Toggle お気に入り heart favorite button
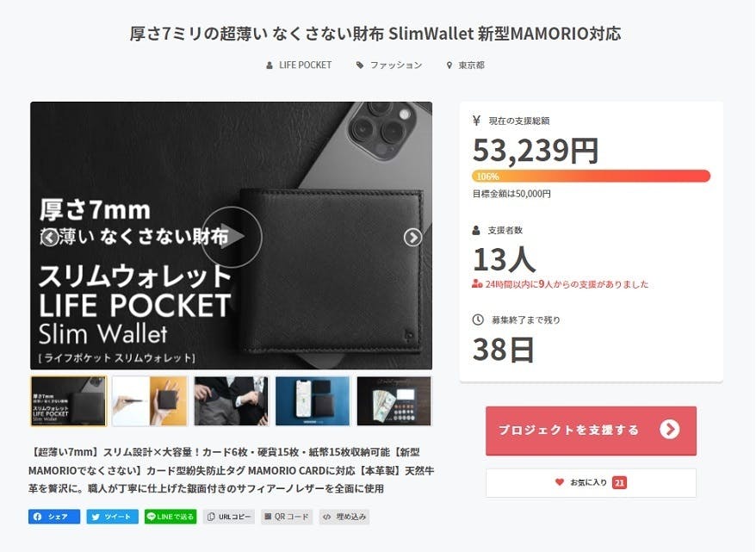756x552 pixels. (591, 482)
